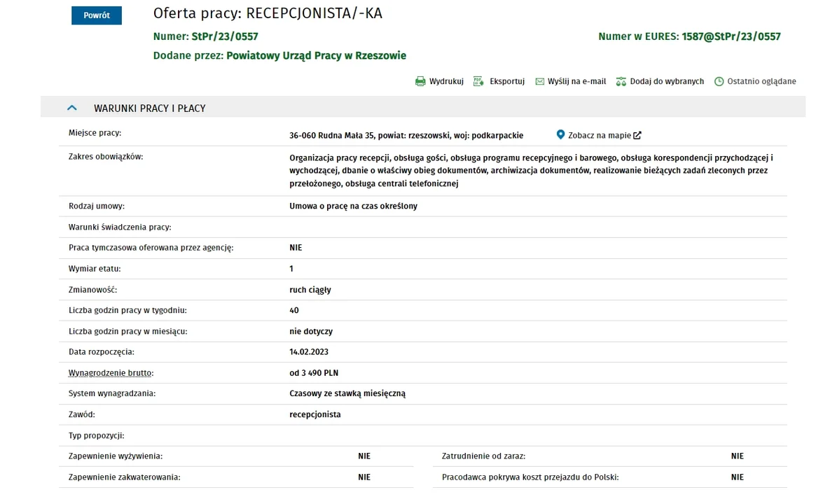Click the binoculars icon for Dodaj do wybranych

[x=621, y=81]
